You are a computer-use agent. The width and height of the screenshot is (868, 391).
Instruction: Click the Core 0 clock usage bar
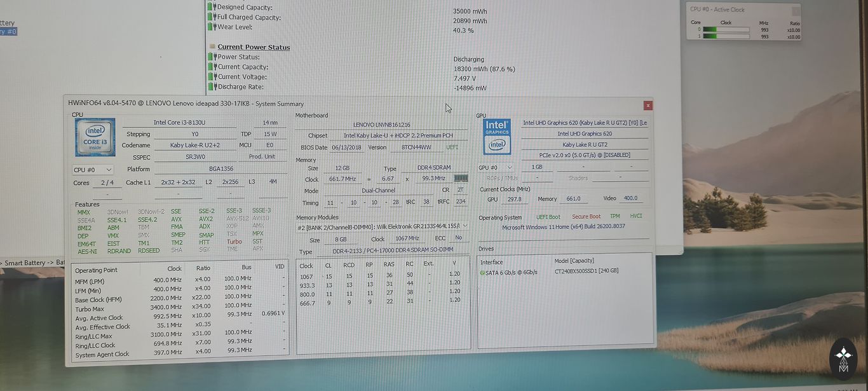click(x=726, y=29)
